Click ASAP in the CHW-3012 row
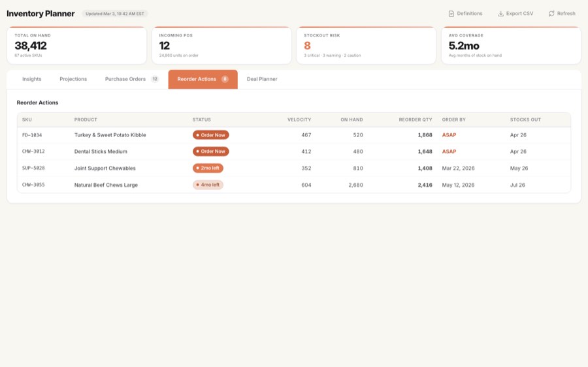Viewport: 588px width, 367px height. 449,152
